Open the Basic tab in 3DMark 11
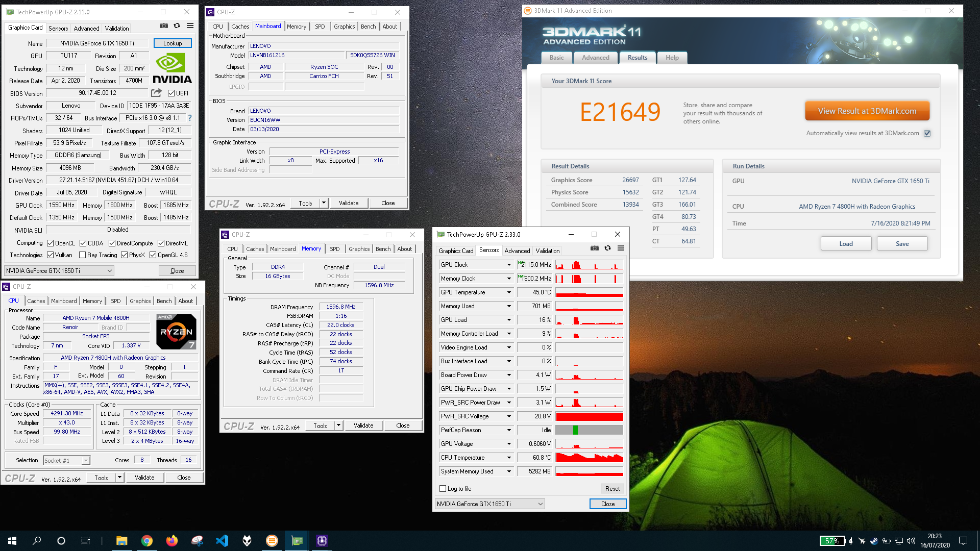The height and width of the screenshot is (551, 980). (x=556, y=58)
